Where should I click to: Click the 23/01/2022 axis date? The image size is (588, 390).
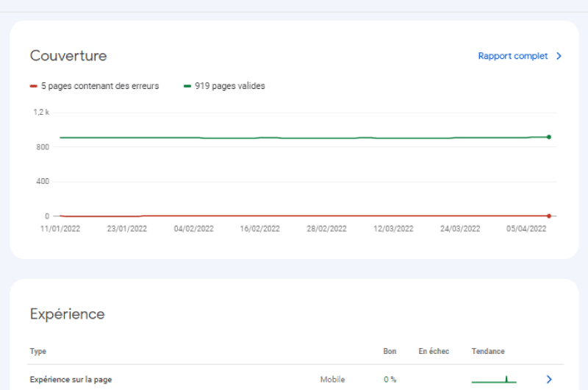pos(126,229)
